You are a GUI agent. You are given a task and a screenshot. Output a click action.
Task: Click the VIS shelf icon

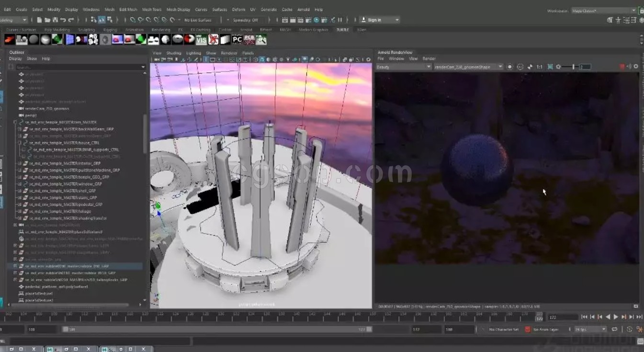[x=201, y=39]
